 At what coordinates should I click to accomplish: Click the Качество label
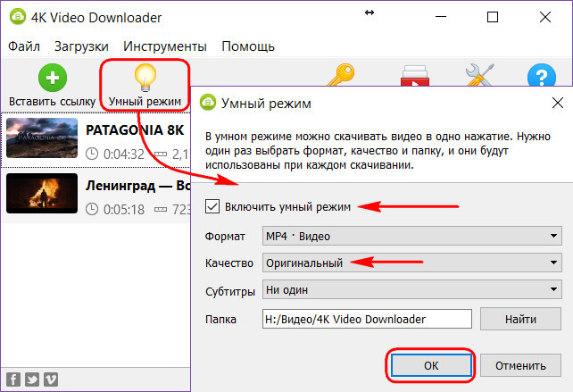[229, 263]
